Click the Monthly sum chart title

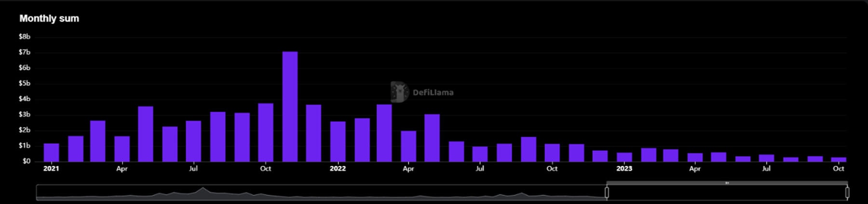tap(49, 18)
